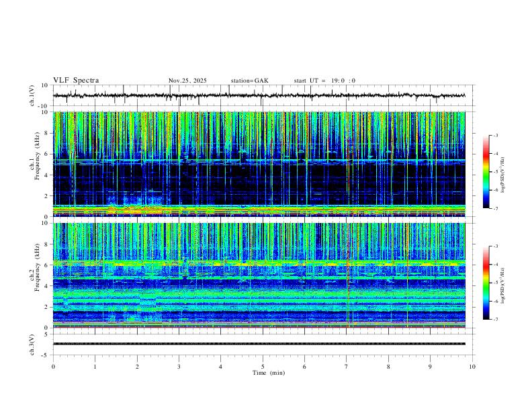Image resolution: width=532 pixels, height=411 pixels.
Task: Pick the 7 minute tick label
Action: click(x=347, y=367)
